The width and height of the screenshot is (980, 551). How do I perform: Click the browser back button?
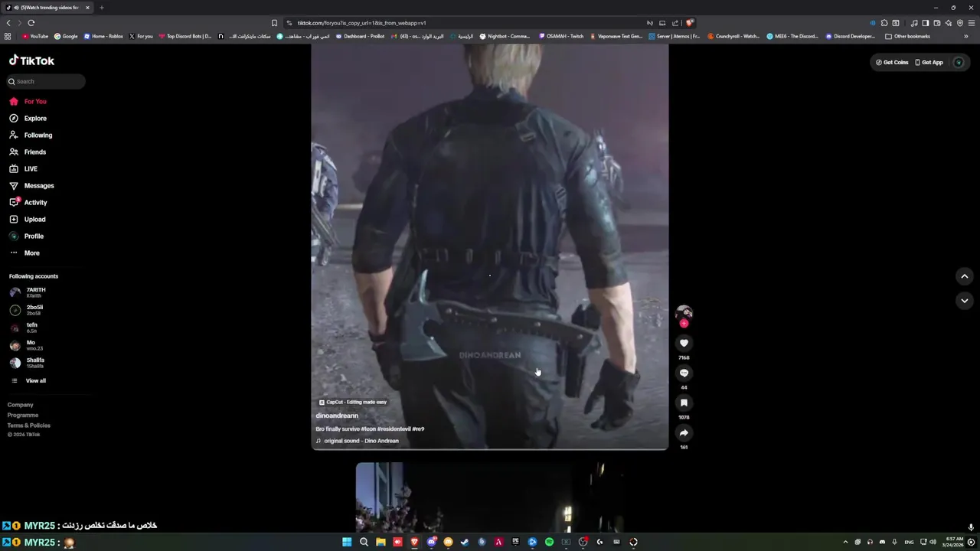8,23
